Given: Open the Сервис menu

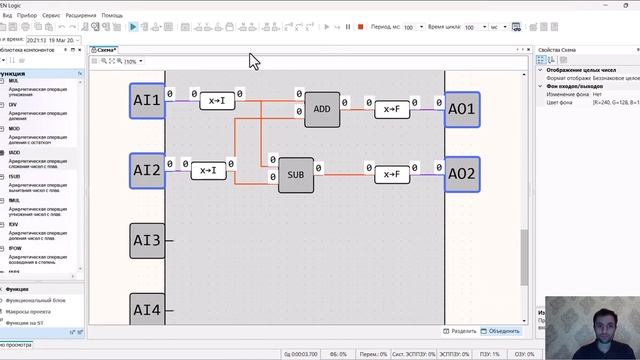Looking at the screenshot, I should pyautogui.click(x=51, y=16).
